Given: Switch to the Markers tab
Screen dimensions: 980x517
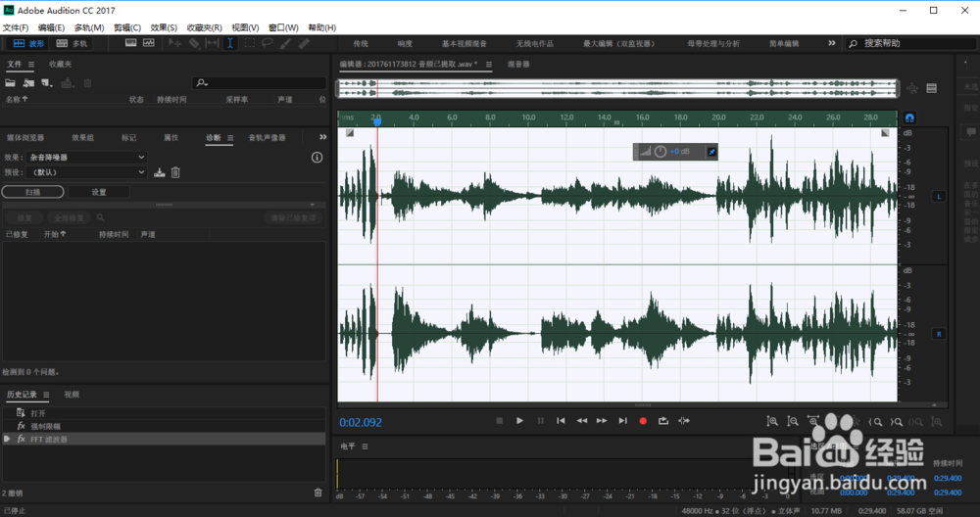Looking at the screenshot, I should (x=128, y=137).
